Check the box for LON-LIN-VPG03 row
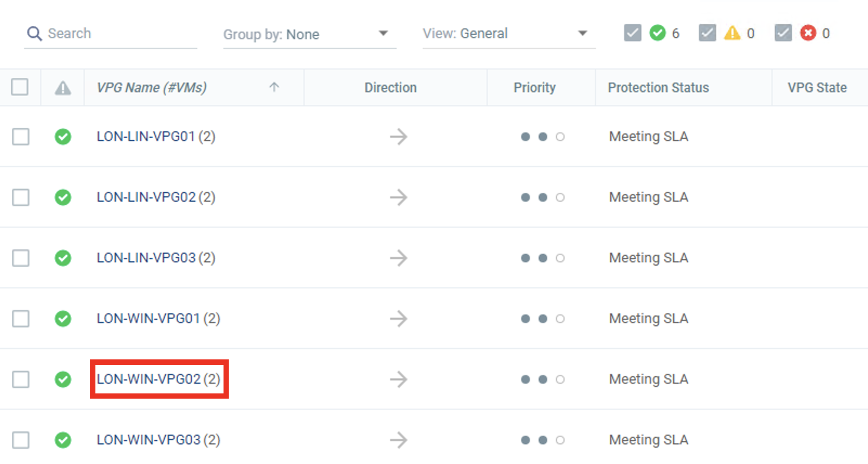The width and height of the screenshot is (868, 464). (21, 258)
